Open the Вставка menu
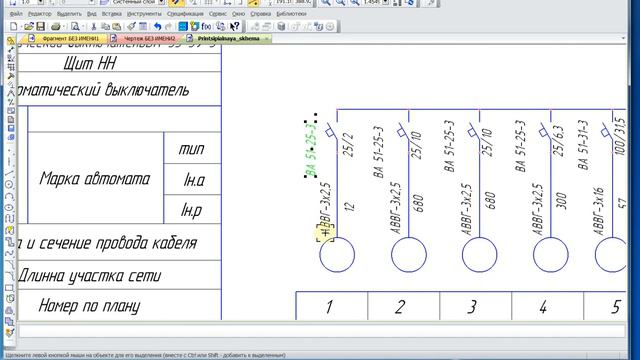This screenshot has width=640, height=360. pyautogui.click(x=111, y=14)
